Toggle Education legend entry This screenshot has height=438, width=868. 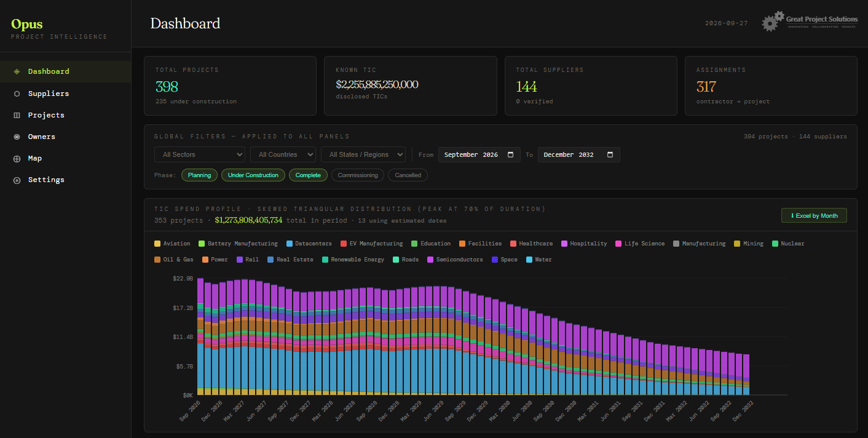pos(431,244)
